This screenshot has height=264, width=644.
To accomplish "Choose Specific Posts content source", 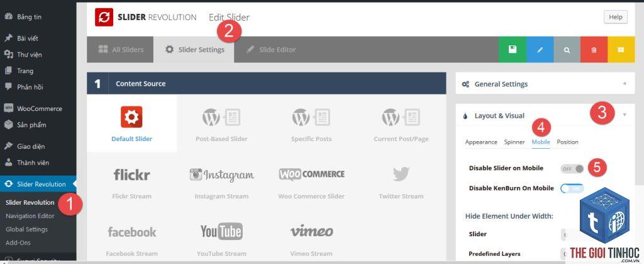I will 311,124.
